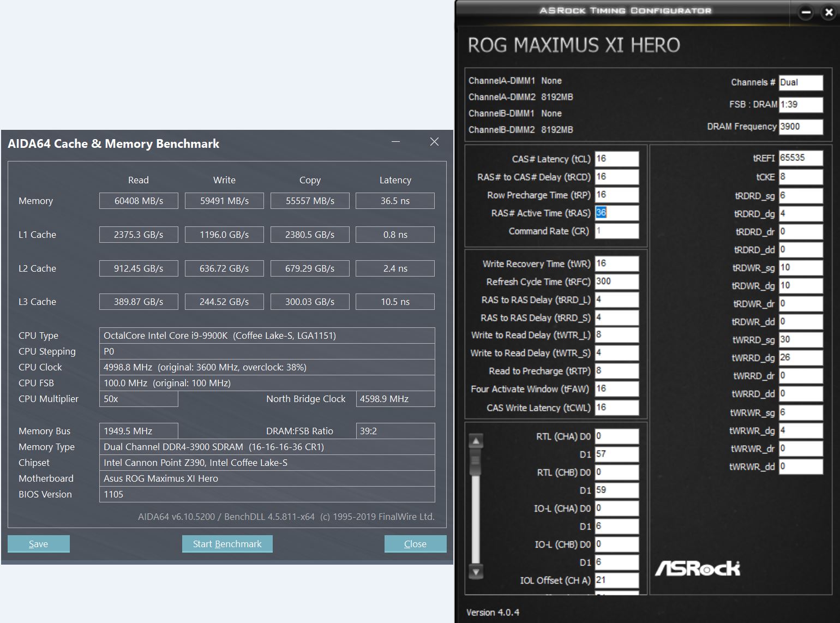Click the tCKE field

(800, 177)
